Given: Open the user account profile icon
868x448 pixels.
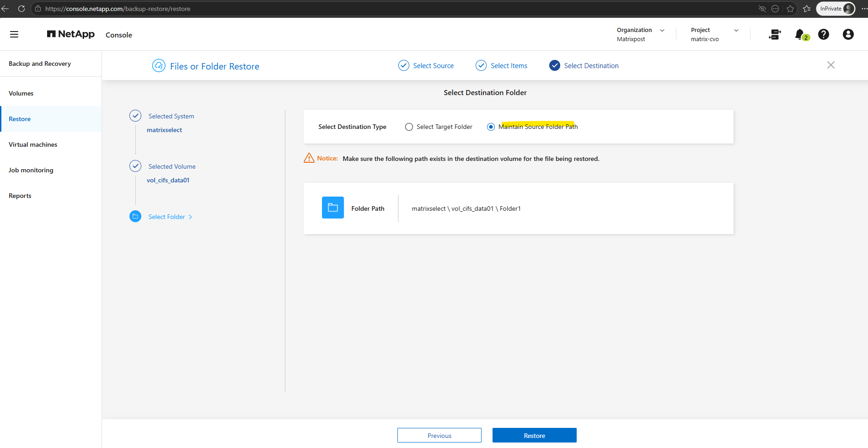Looking at the screenshot, I should pos(848,34).
